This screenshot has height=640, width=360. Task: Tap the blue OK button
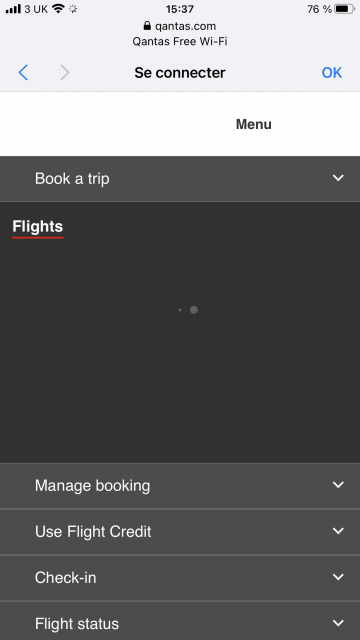332,73
